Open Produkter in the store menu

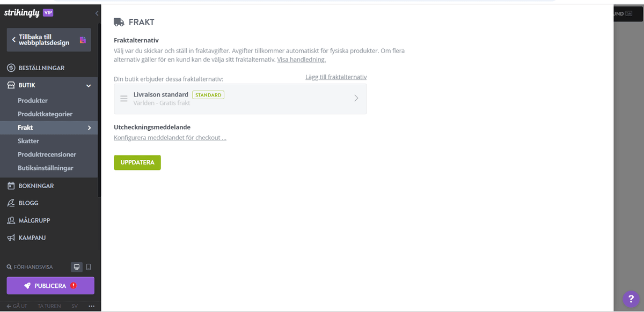[x=33, y=101]
